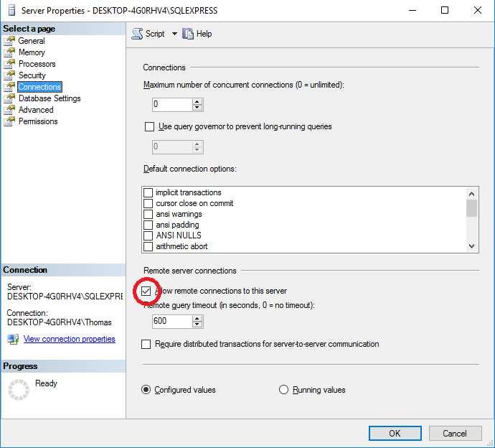This screenshot has height=448, width=495.
Task: Click the Permissions page icon
Action: tap(9, 121)
